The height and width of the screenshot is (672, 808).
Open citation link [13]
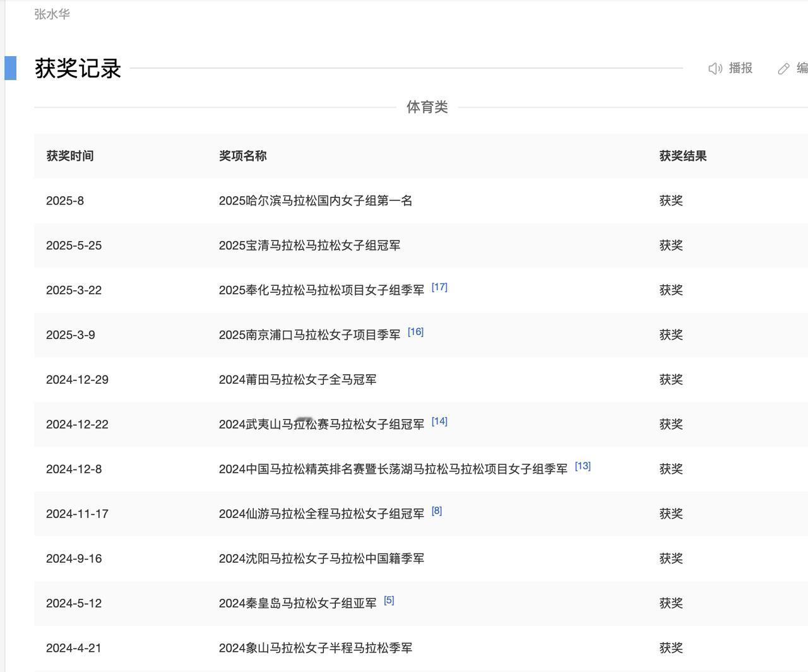[583, 466]
